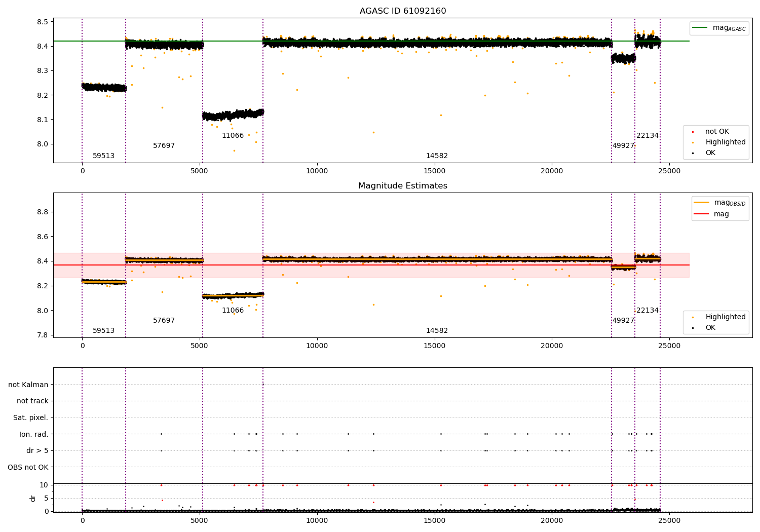This screenshot has width=760, height=532.
Task: Select red "mag" legend entry in middle plot
Action: click(x=711, y=214)
